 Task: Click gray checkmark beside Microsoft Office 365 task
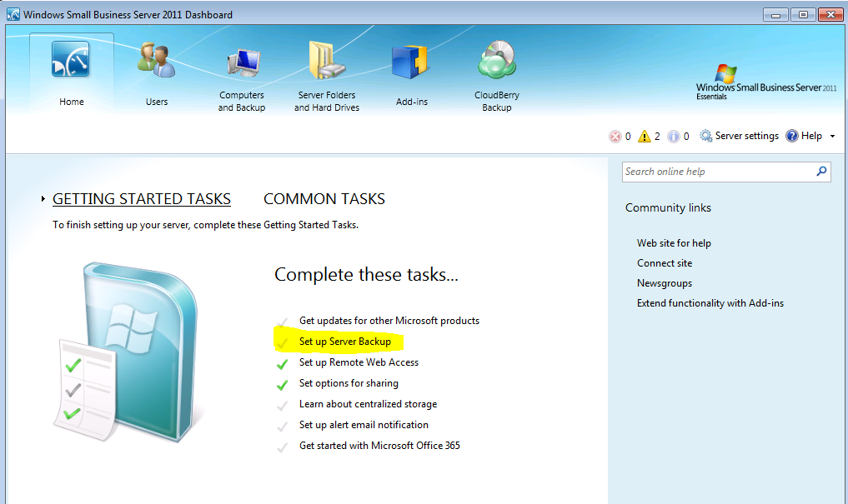click(282, 447)
